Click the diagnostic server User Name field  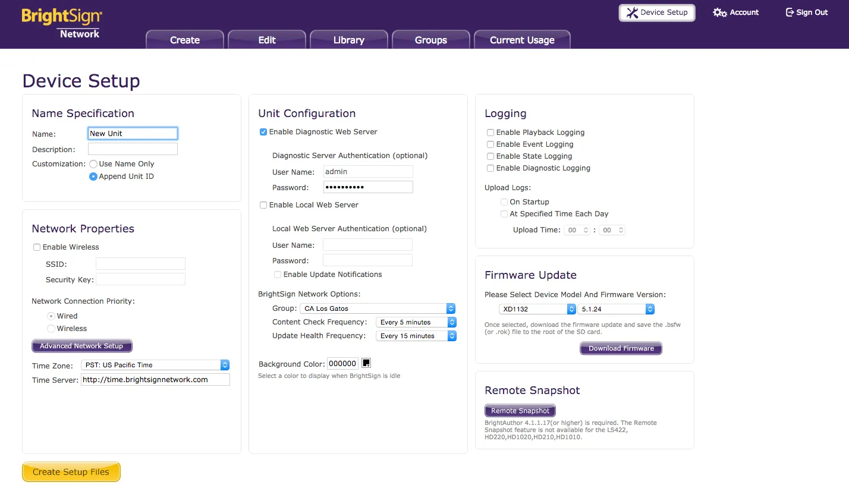click(x=368, y=172)
